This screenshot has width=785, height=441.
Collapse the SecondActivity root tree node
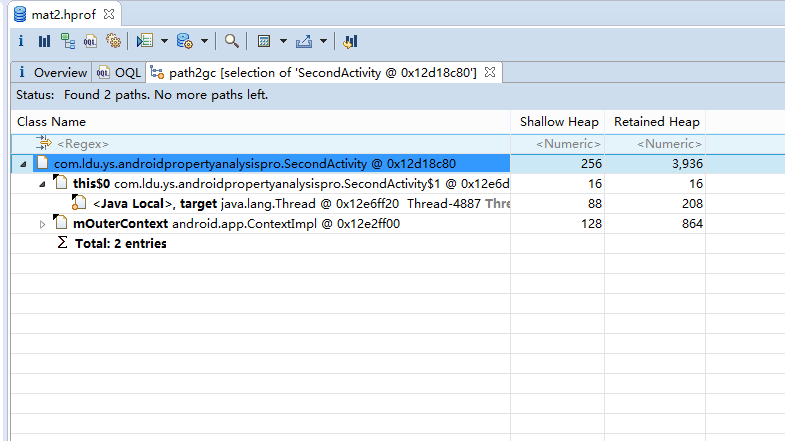click(x=24, y=164)
